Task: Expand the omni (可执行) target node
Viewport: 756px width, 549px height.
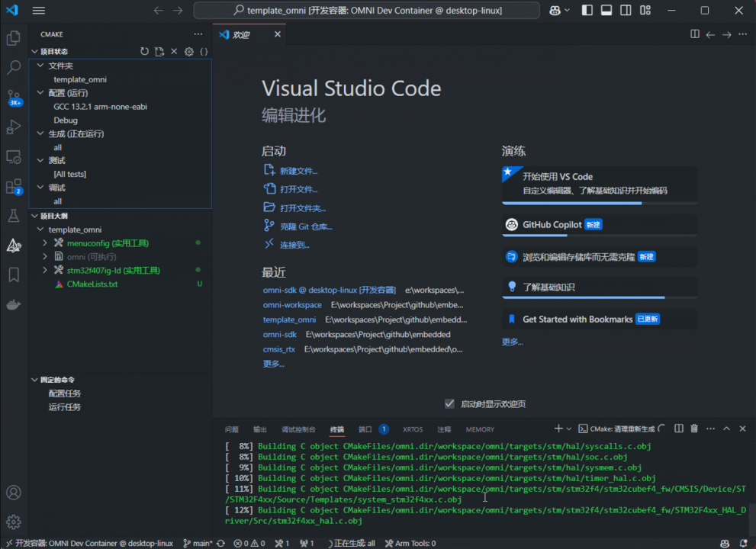Action: point(45,256)
